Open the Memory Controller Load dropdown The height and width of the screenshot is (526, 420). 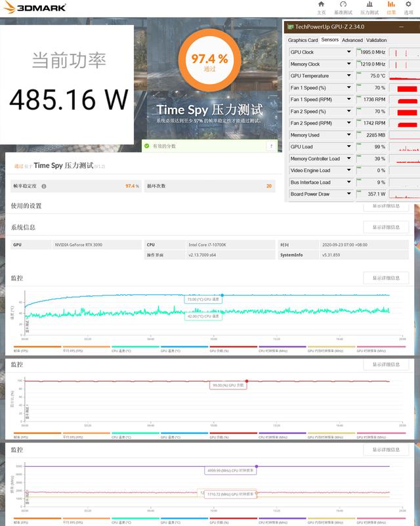click(x=349, y=158)
